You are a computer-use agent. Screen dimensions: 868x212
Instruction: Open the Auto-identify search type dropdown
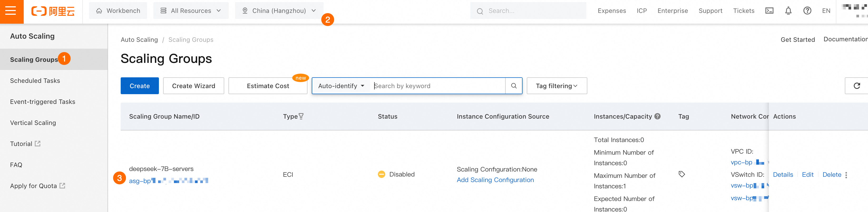pyautogui.click(x=341, y=86)
